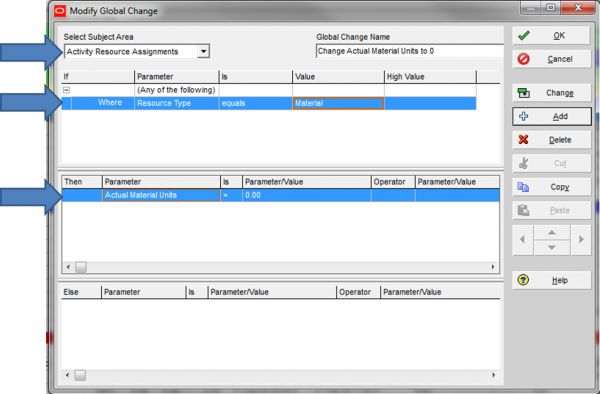Click the Oracle icon in title bar
600x394 pixels.
click(x=60, y=11)
